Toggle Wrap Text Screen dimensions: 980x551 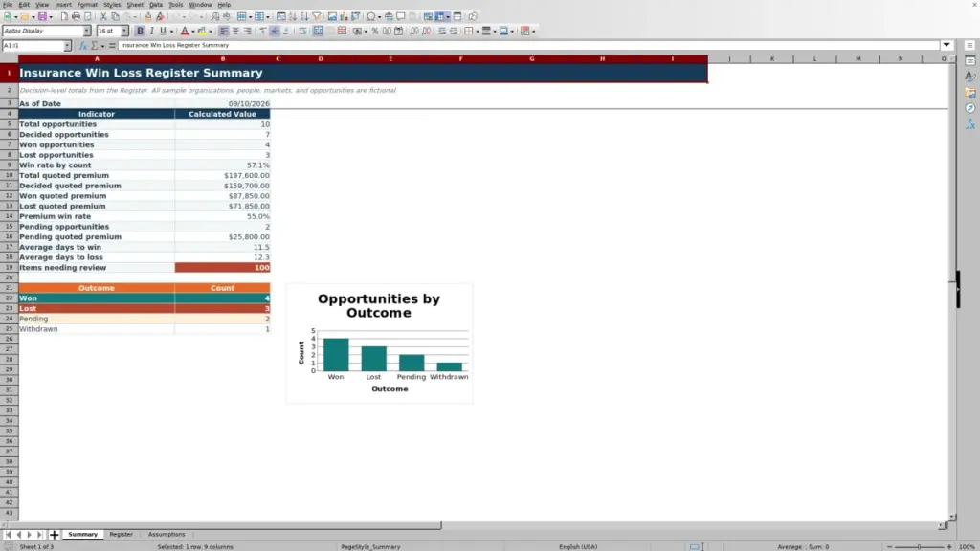pos(302,32)
